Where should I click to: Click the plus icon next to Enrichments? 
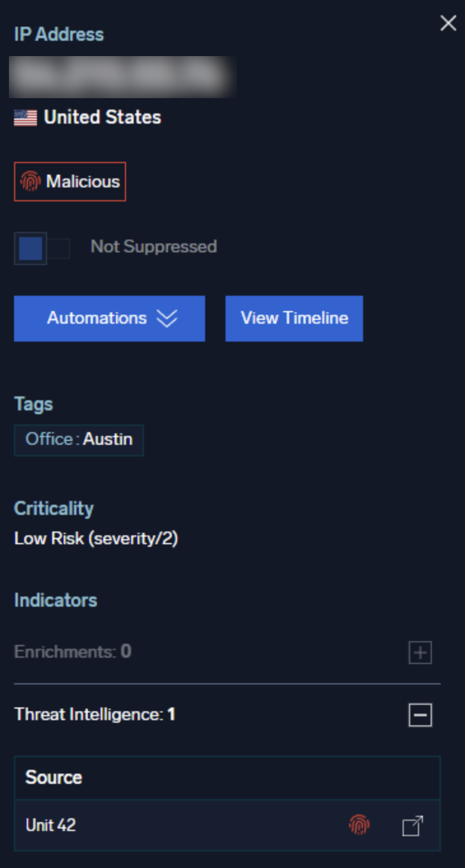[420, 653]
